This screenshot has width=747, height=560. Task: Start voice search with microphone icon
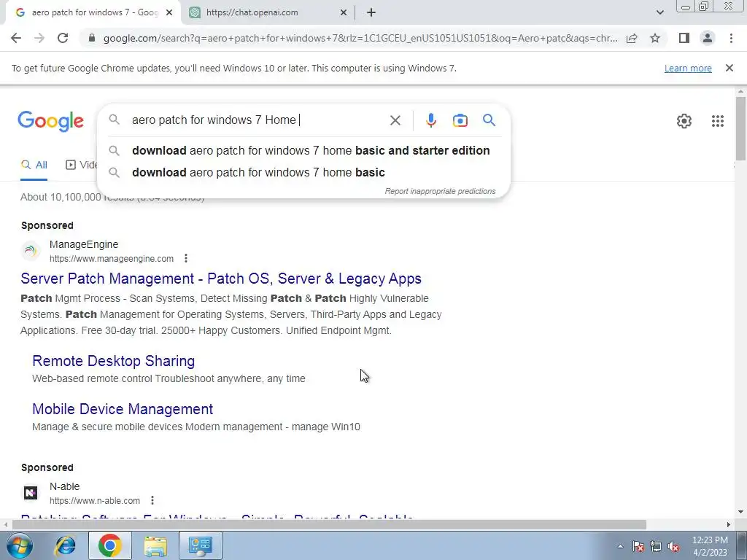tap(430, 120)
